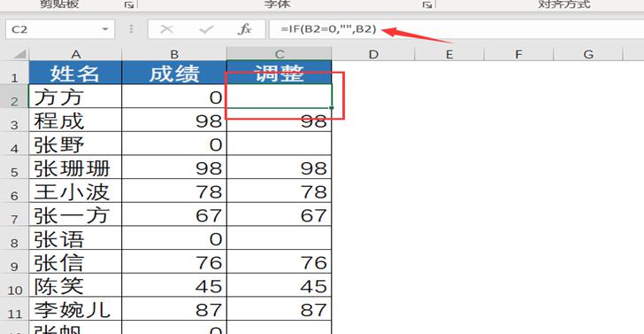Select the cell containing 张语

(x=75, y=238)
